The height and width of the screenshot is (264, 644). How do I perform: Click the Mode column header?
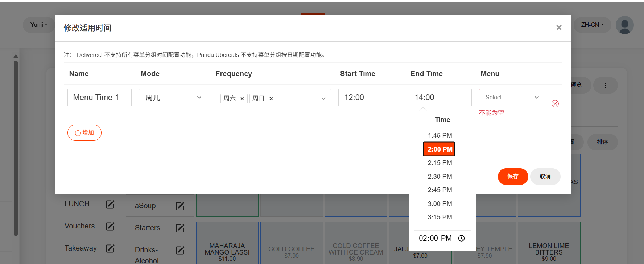coord(150,74)
